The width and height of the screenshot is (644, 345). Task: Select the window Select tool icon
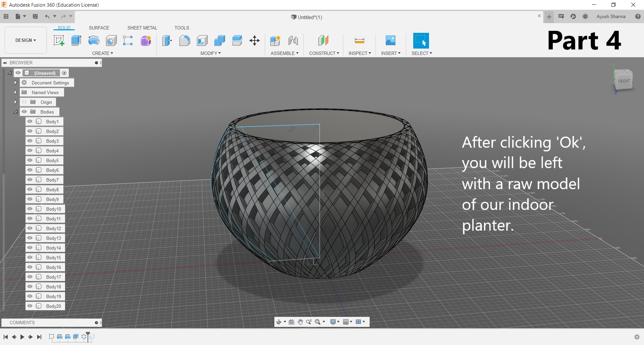coord(421,41)
